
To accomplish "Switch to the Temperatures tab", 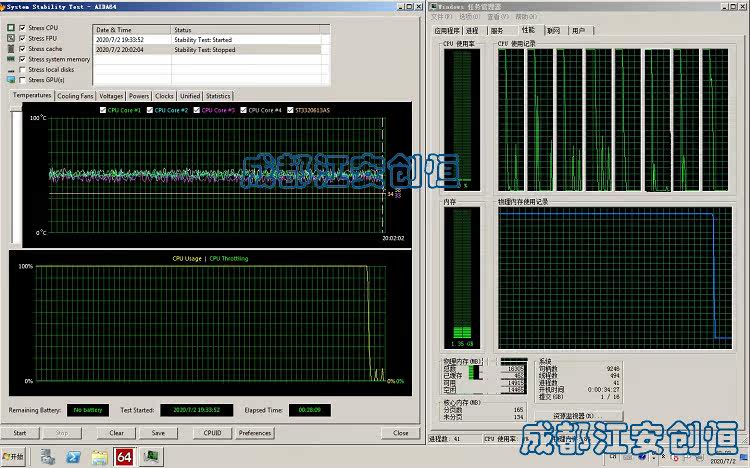I will pyautogui.click(x=32, y=95).
